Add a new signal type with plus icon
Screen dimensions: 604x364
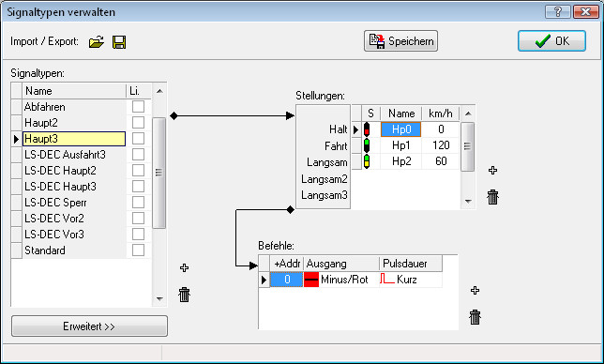184,267
